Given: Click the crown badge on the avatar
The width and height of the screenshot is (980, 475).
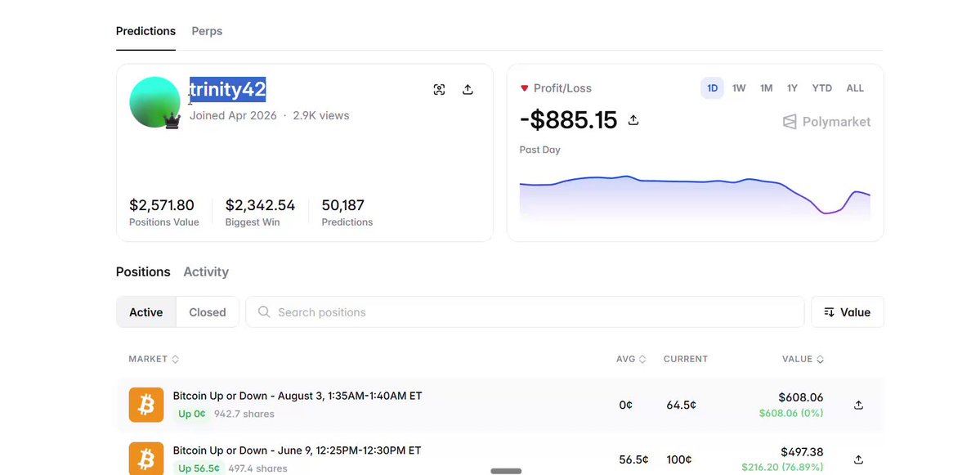Looking at the screenshot, I should [172, 121].
